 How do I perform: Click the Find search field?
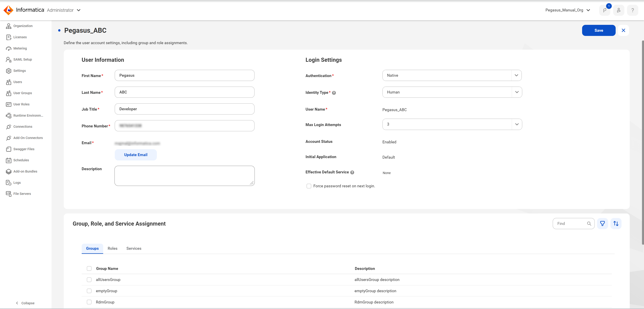tap(574, 224)
